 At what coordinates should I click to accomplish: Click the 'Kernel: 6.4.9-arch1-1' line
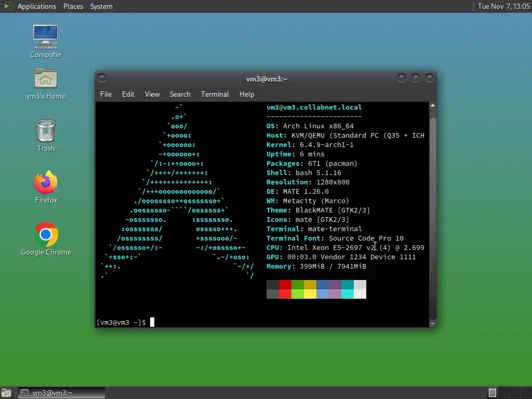point(310,144)
